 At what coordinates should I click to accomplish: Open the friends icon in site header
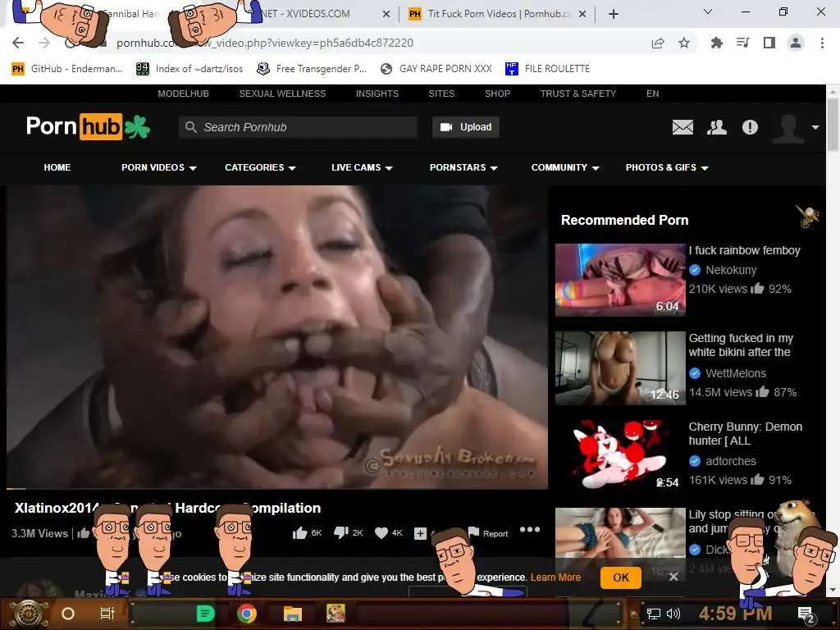(717, 127)
